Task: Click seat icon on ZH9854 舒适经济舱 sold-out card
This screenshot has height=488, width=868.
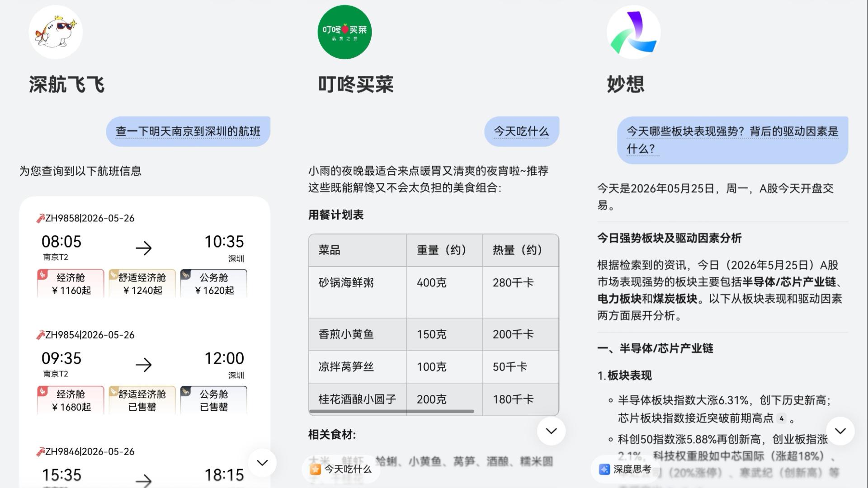Action: [x=114, y=391]
